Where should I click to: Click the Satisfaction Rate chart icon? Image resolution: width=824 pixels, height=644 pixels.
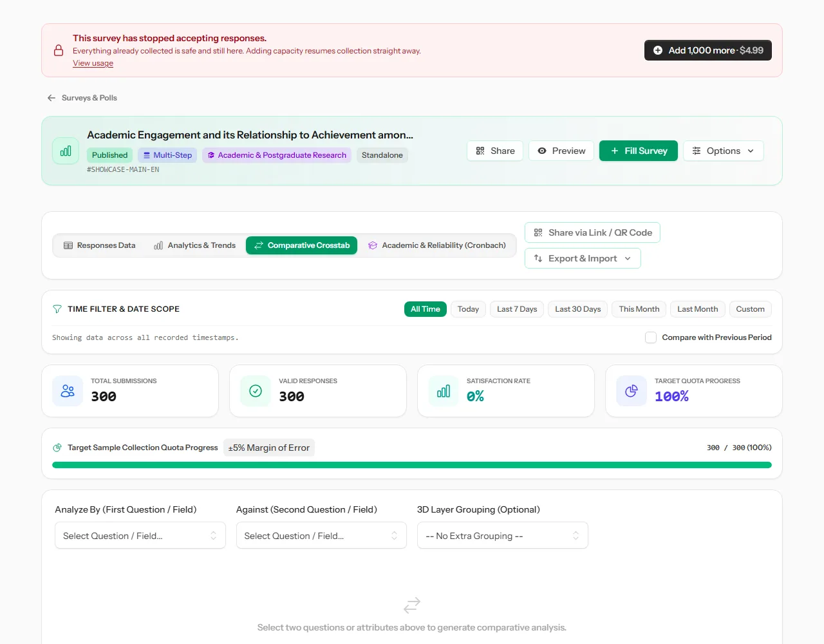pos(444,391)
